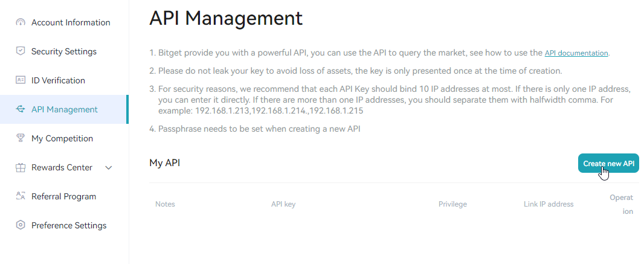Screen dimensions: 644x264
Task: Open the API documentation link
Action: pos(576,53)
